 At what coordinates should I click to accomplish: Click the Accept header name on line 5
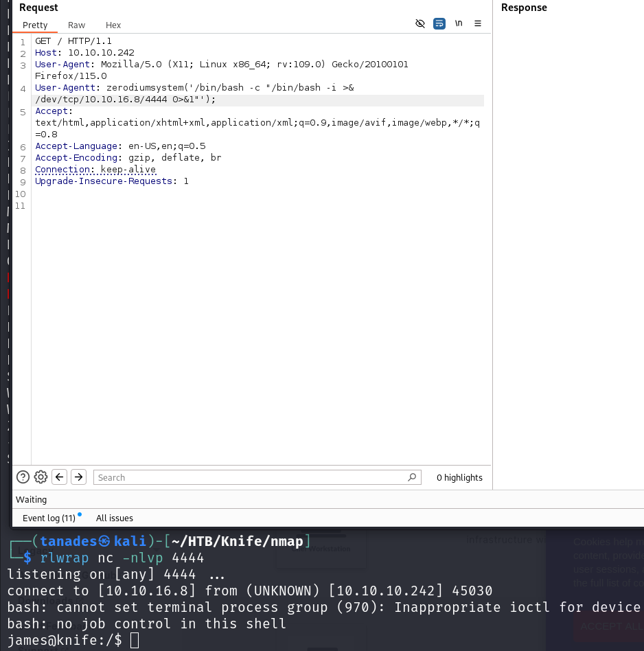51,111
